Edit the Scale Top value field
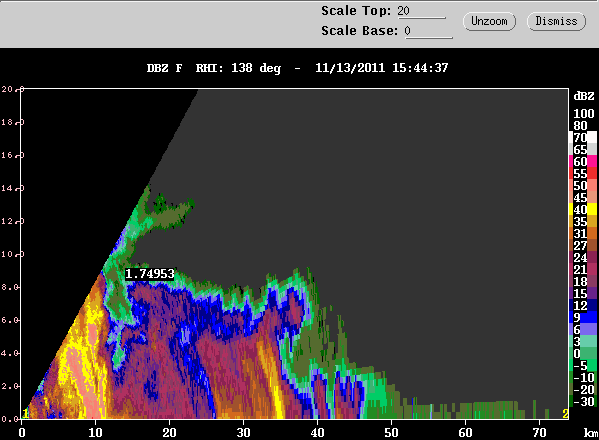 tap(421, 11)
